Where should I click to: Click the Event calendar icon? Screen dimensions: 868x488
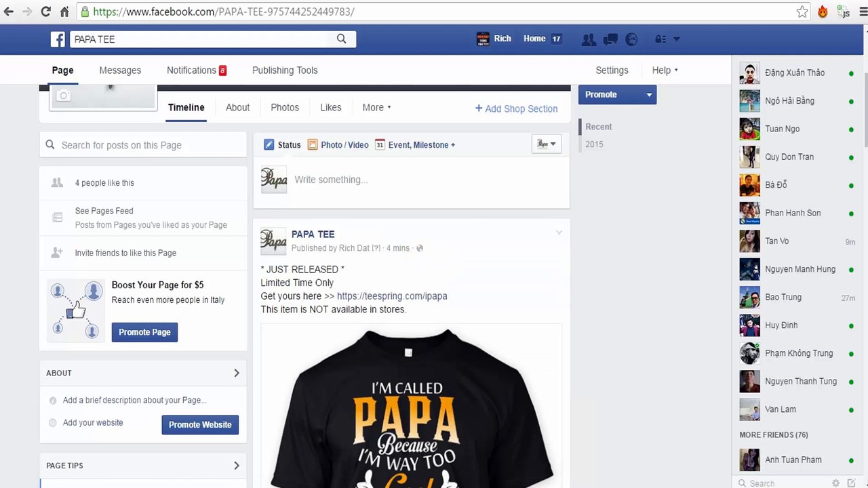coord(380,144)
